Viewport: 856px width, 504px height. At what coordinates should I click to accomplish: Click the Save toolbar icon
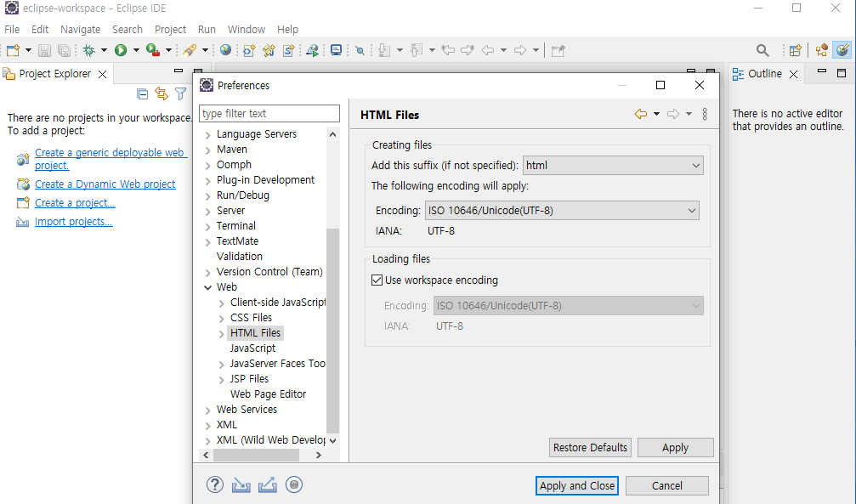tap(44, 50)
